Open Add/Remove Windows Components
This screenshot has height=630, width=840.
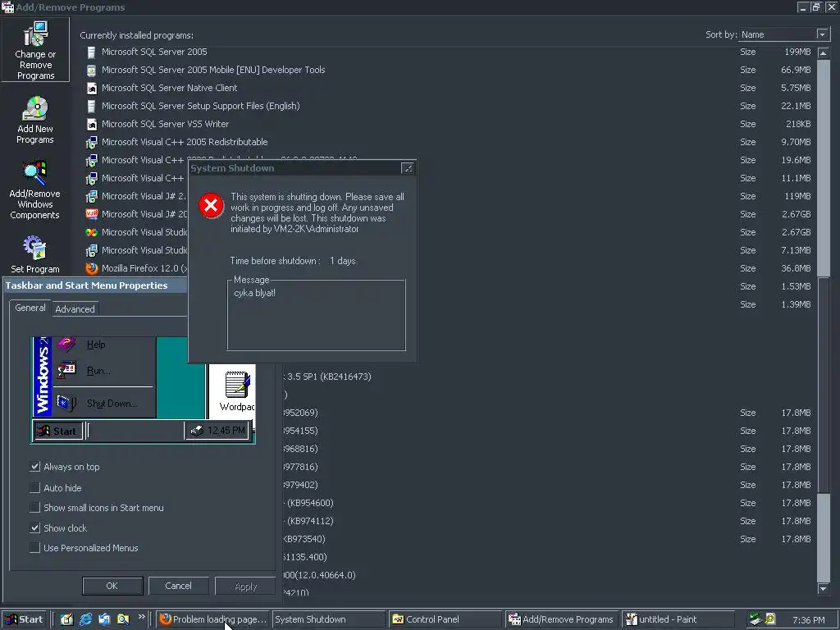click(x=35, y=189)
